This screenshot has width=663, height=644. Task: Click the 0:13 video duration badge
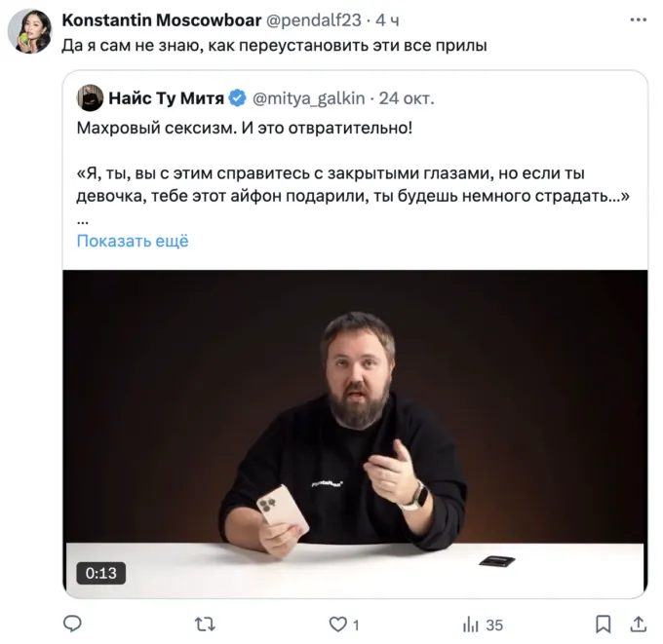[101, 573]
